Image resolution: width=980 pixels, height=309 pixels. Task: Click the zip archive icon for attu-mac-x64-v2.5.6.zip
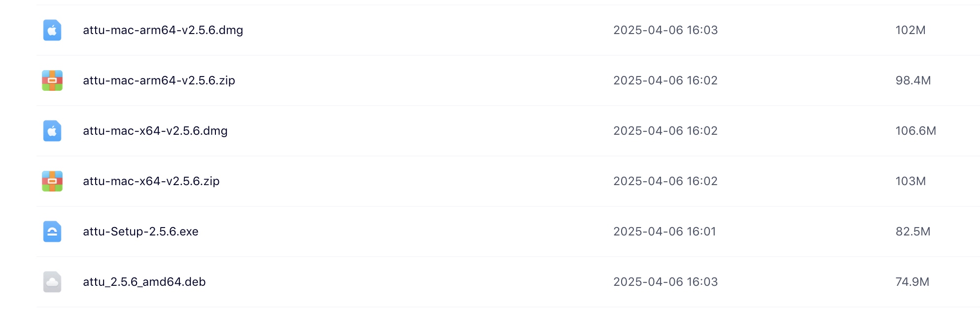click(x=52, y=181)
